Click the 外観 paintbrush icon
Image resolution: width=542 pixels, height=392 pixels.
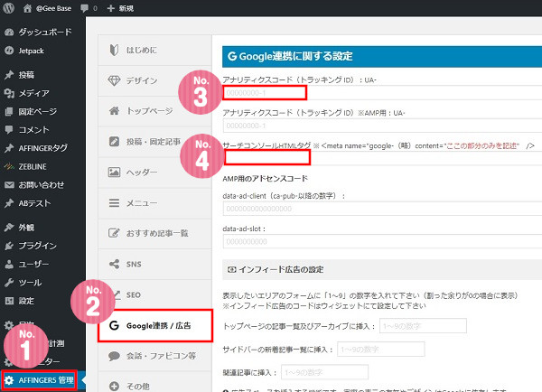(9, 227)
